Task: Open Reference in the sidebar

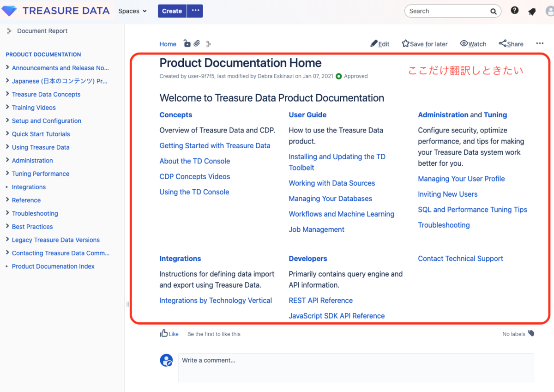Action: point(26,200)
